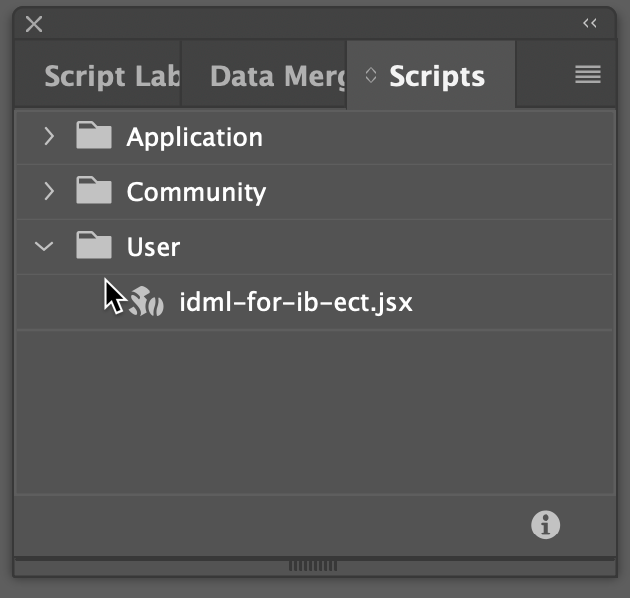Select the Application tree row label

coord(194,137)
